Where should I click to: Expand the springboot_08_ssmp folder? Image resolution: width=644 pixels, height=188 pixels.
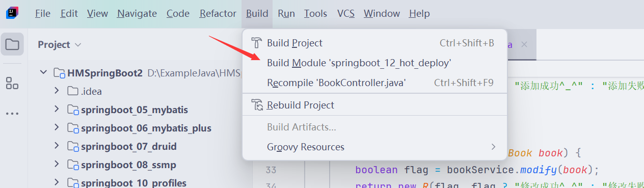57,165
